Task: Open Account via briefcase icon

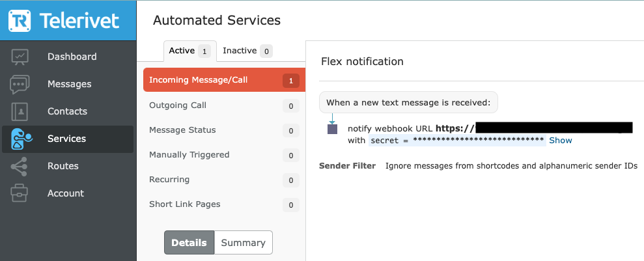Action: (x=20, y=193)
